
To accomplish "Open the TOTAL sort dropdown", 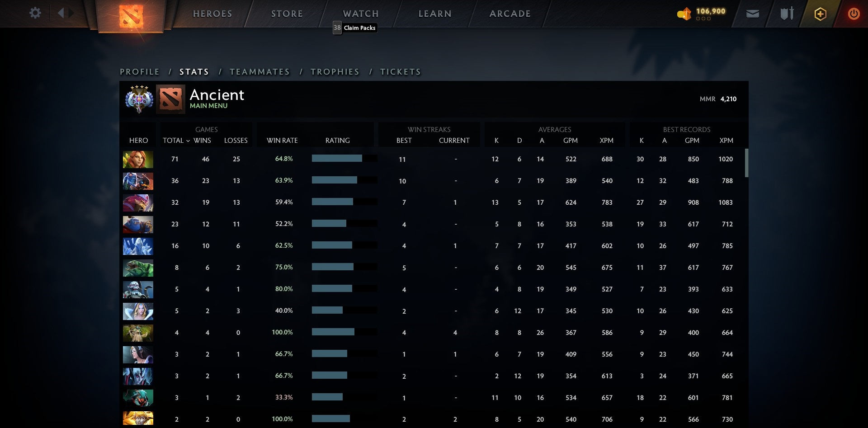I will coord(176,141).
